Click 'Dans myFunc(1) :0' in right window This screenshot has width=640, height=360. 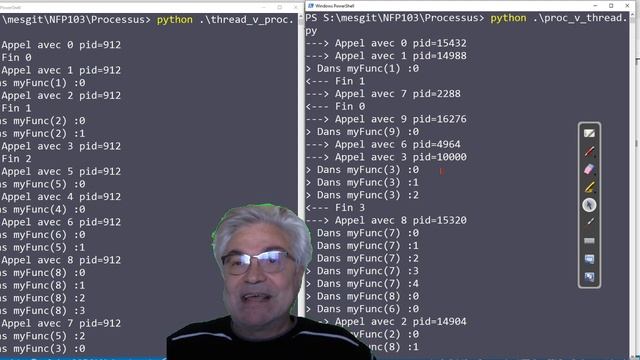[362, 69]
